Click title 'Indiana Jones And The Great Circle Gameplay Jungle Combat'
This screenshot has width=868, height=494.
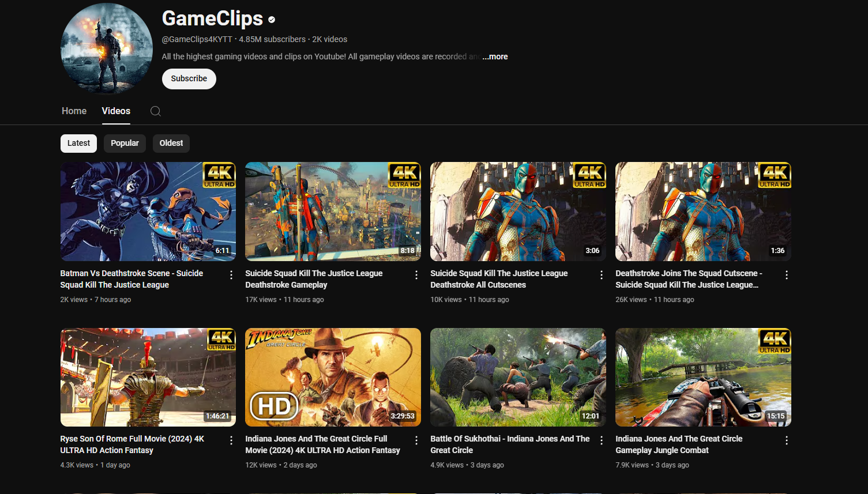click(679, 444)
